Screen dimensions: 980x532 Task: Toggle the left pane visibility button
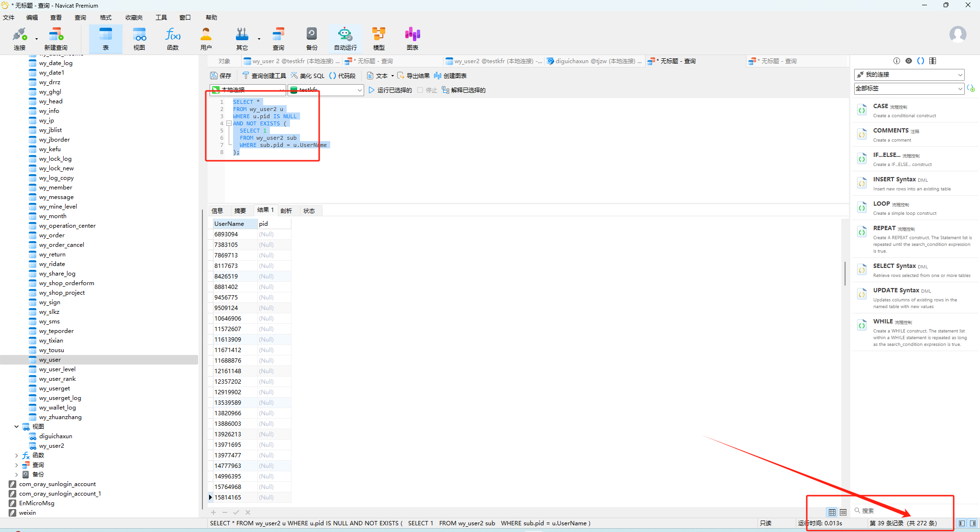point(961,523)
